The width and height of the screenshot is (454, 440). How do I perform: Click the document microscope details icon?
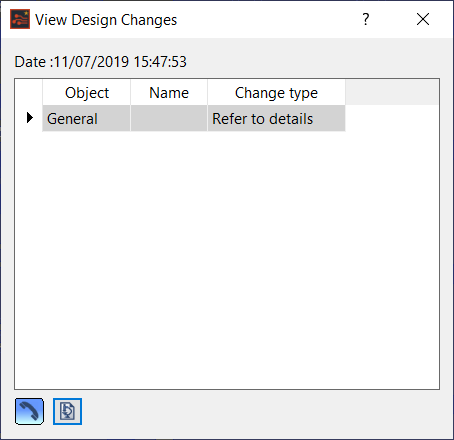click(67, 411)
